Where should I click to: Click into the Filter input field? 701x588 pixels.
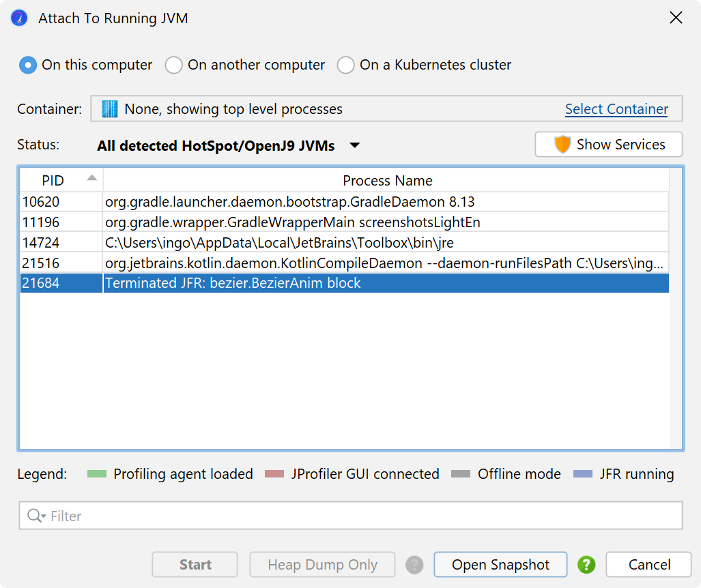351,516
